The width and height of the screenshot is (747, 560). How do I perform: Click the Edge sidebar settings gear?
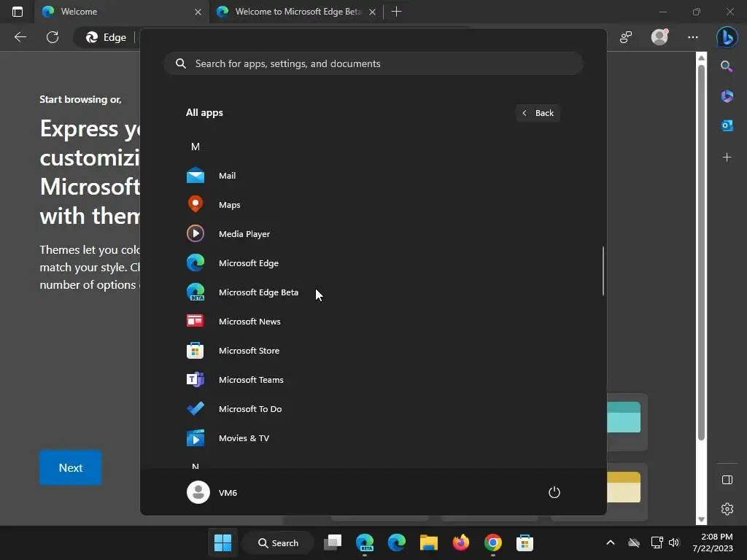727,509
